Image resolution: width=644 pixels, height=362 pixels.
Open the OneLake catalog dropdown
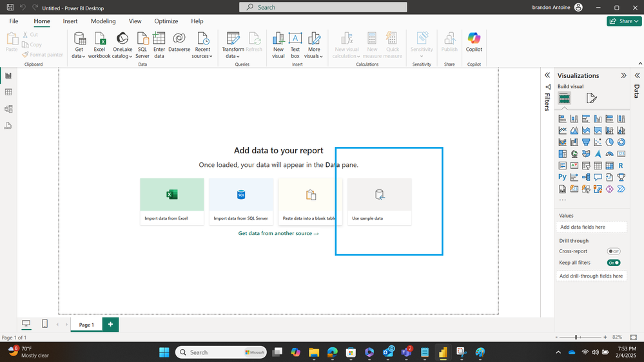122,45
